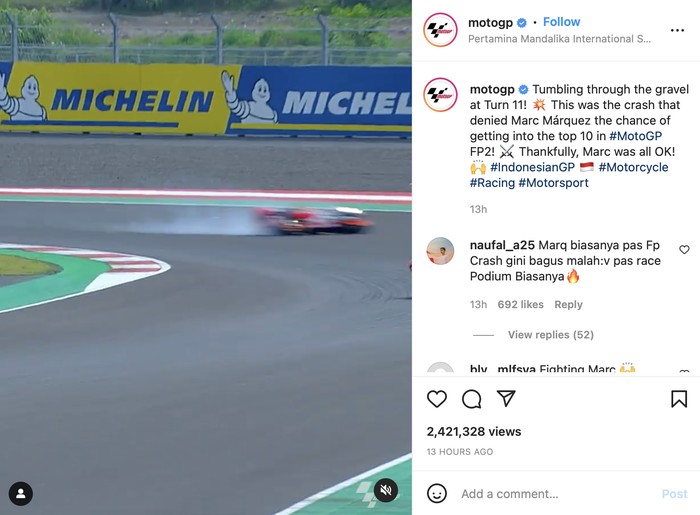
Task: Reply to naufal_a25's comment
Action: (568, 305)
